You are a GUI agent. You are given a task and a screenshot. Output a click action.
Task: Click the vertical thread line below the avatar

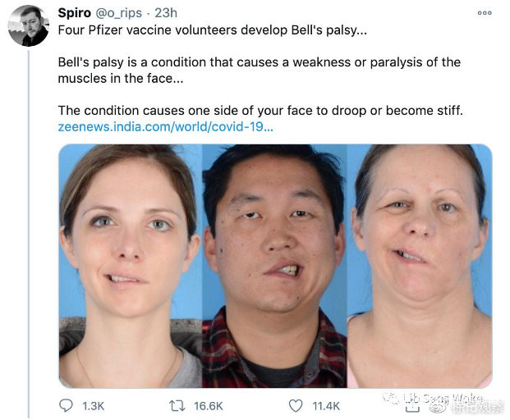coord(29,234)
